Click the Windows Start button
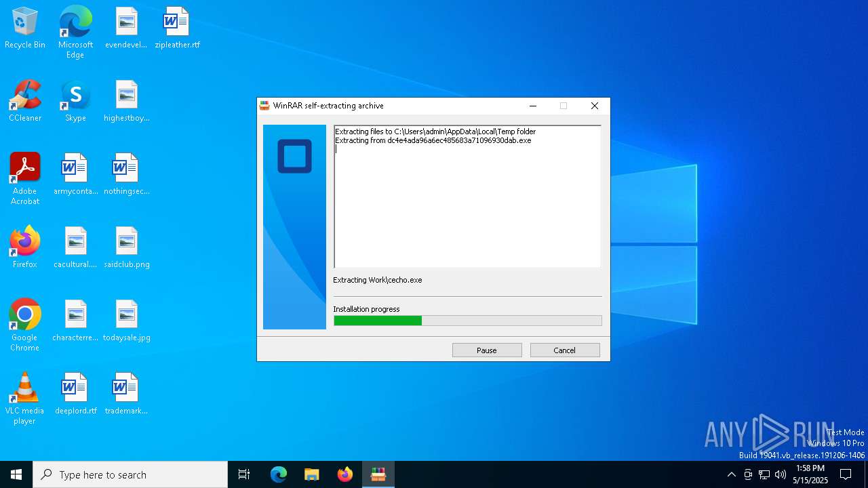The width and height of the screenshot is (868, 488). coord(16,474)
